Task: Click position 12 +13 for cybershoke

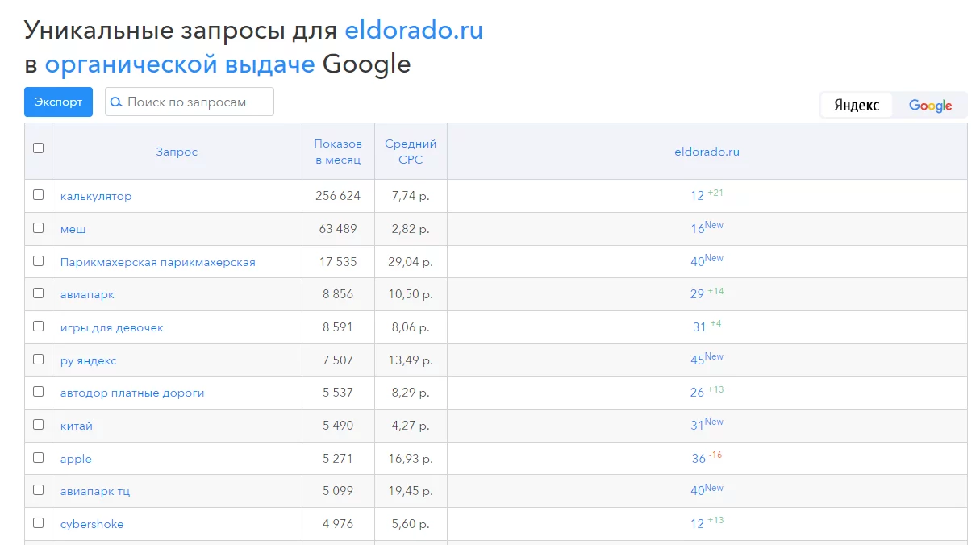Action: (707, 523)
